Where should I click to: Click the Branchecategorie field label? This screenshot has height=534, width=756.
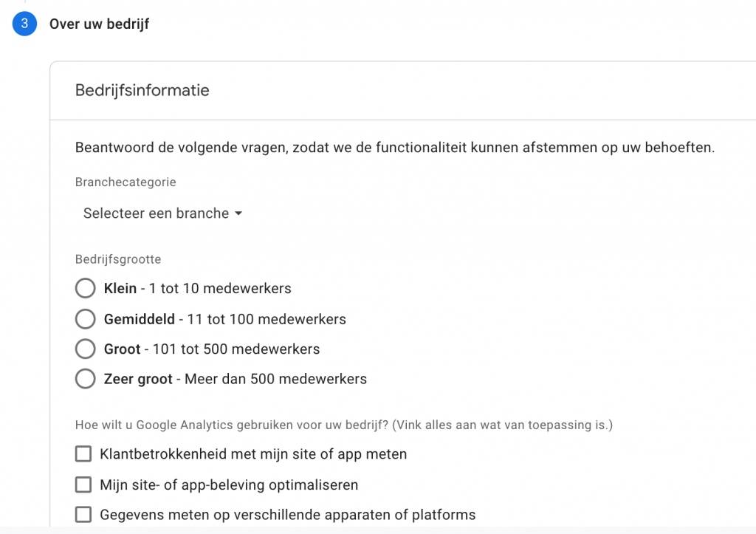pyautogui.click(x=126, y=182)
